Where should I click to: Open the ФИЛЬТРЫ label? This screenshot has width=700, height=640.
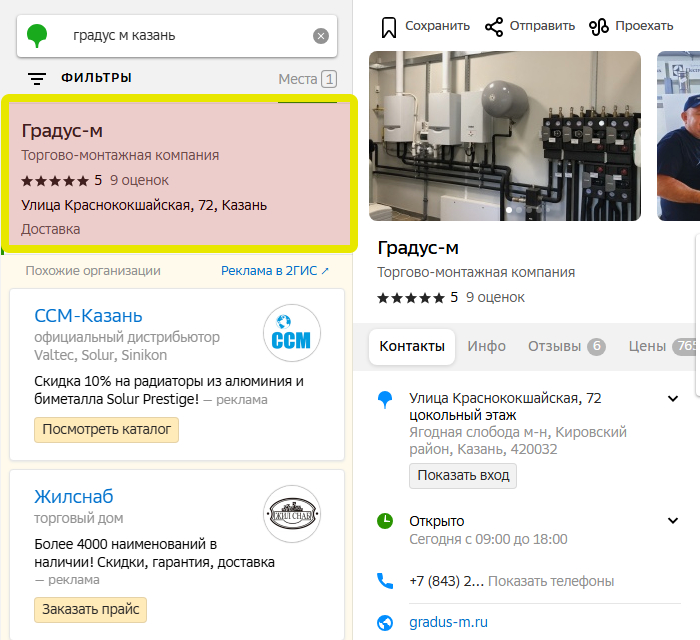(96, 78)
